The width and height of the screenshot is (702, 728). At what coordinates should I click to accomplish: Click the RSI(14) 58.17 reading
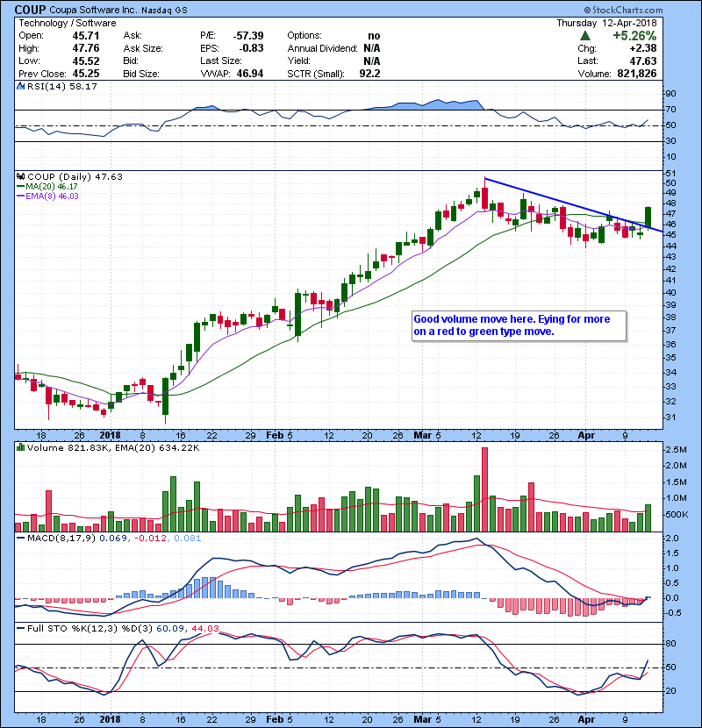[62, 86]
